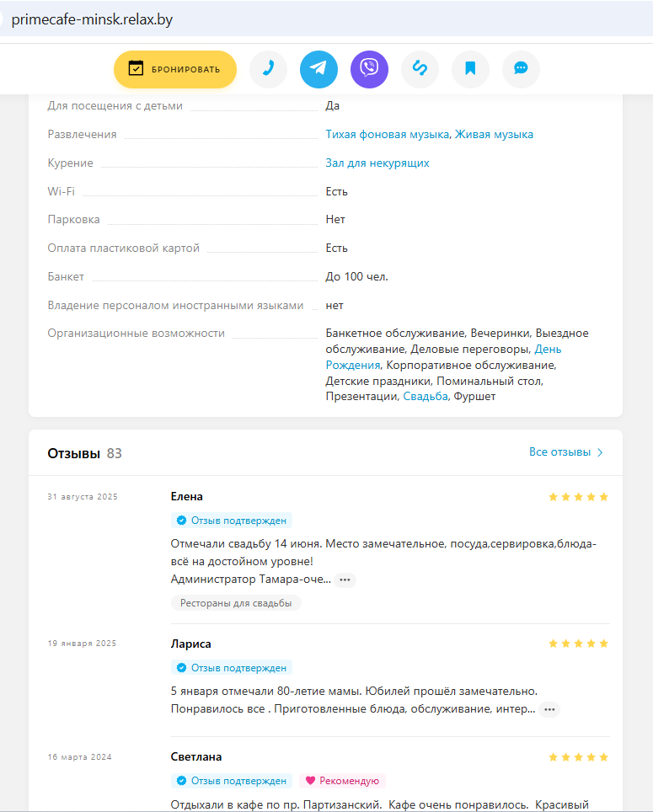Click the calendar icon in Бронировать button

[136, 68]
